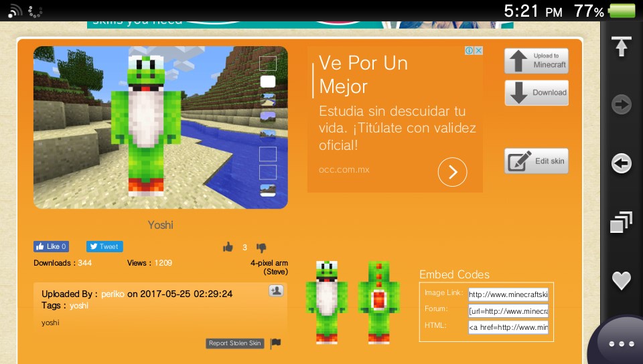Image resolution: width=643 pixels, height=364 pixels.
Task: Open the browser windows stack icon
Action: [621, 222]
